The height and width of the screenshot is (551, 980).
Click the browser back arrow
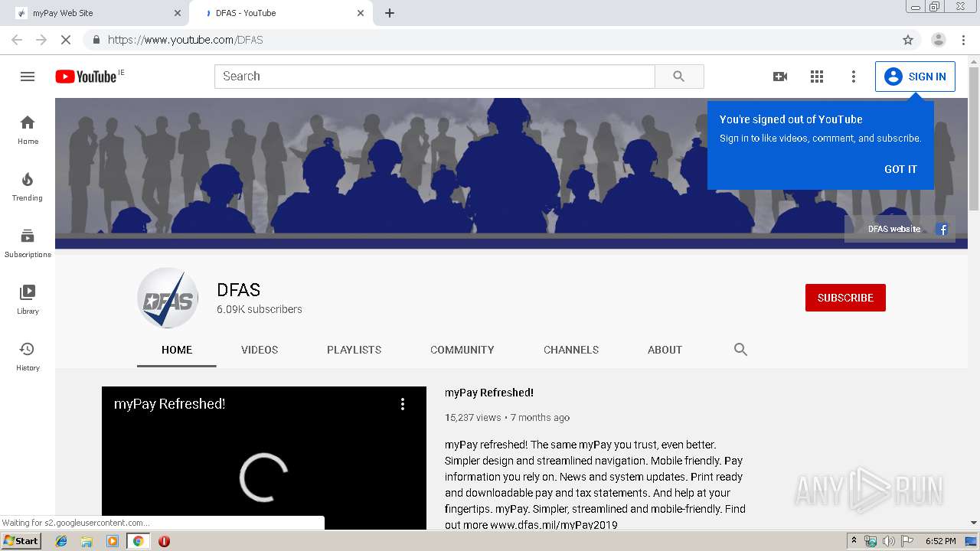tap(17, 40)
